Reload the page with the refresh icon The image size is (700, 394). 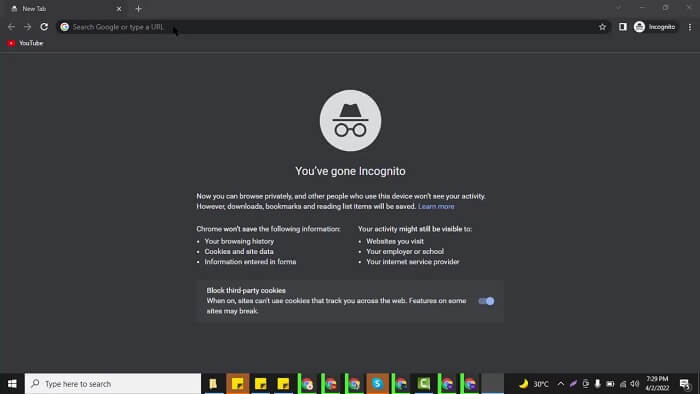(44, 27)
